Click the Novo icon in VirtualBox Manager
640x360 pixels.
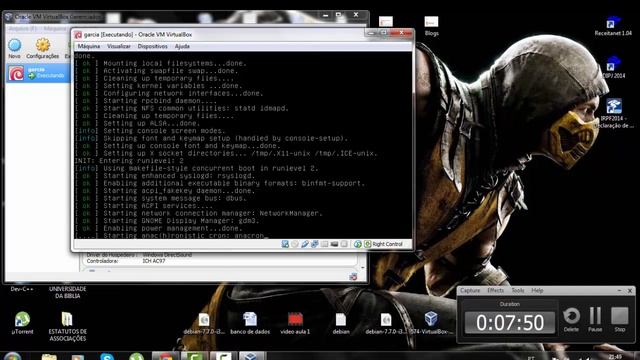coord(14,48)
